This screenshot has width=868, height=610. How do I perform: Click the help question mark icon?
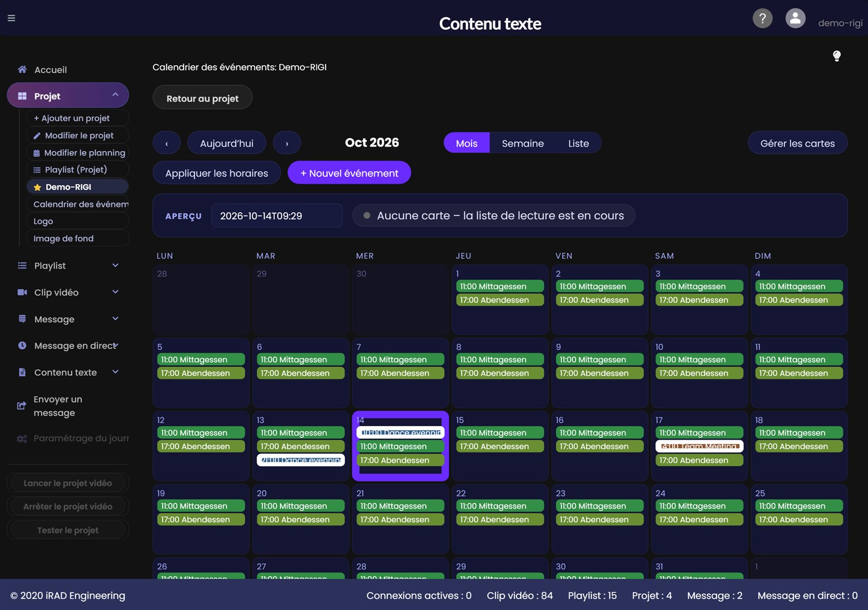click(762, 18)
